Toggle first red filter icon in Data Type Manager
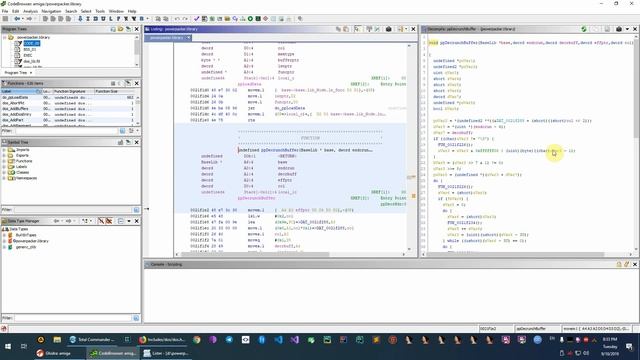 tap(101, 221)
